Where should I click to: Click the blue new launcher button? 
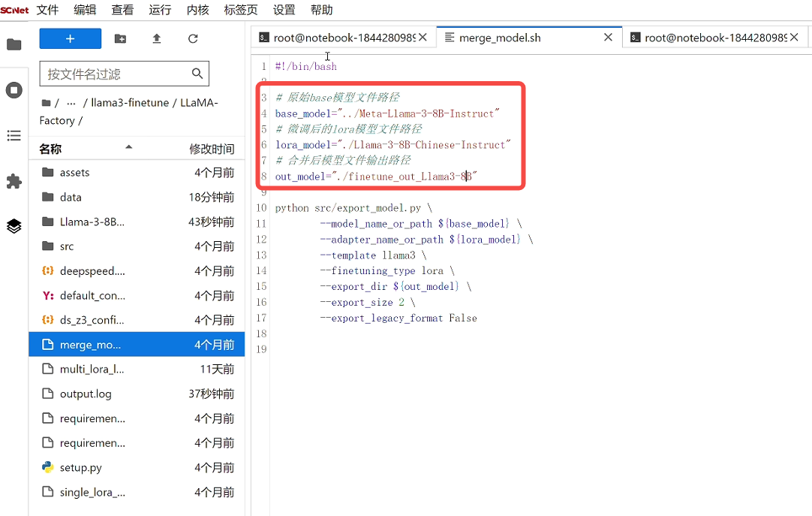tap(70, 38)
